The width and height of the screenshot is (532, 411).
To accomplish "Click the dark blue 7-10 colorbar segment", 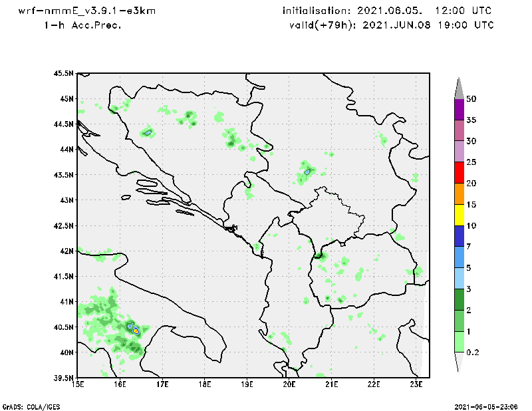I will (459, 236).
